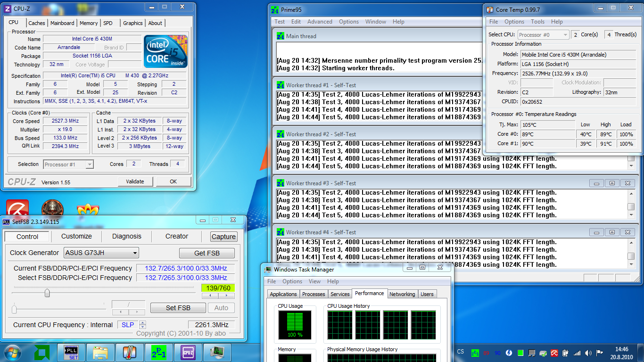
Task: Open the Avira desktop shortcut icon
Action: (17, 209)
